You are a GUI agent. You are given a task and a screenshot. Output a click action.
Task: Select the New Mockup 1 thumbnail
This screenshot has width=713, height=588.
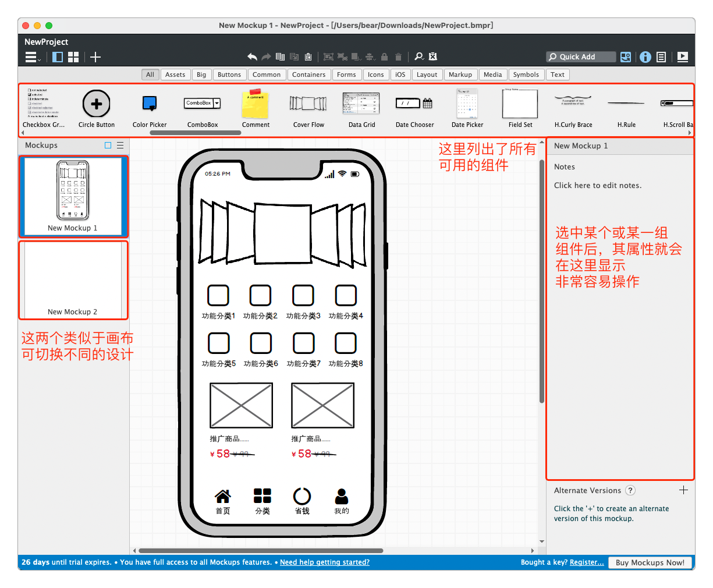[73, 196]
